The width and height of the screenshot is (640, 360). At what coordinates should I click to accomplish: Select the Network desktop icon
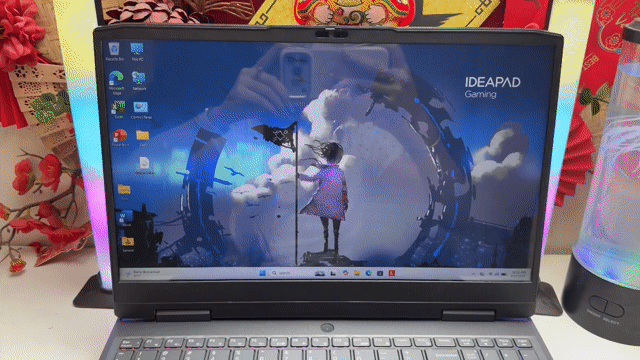click(139, 81)
